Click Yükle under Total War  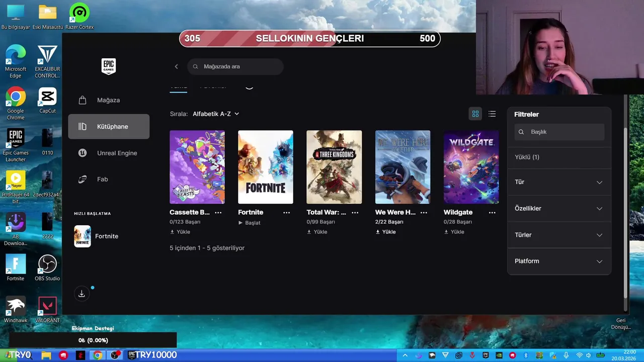coord(317,232)
